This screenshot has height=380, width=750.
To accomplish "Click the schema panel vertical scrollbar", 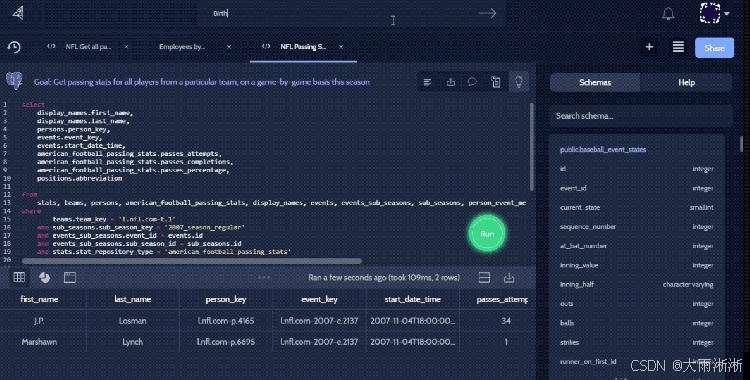I will click(x=741, y=144).
